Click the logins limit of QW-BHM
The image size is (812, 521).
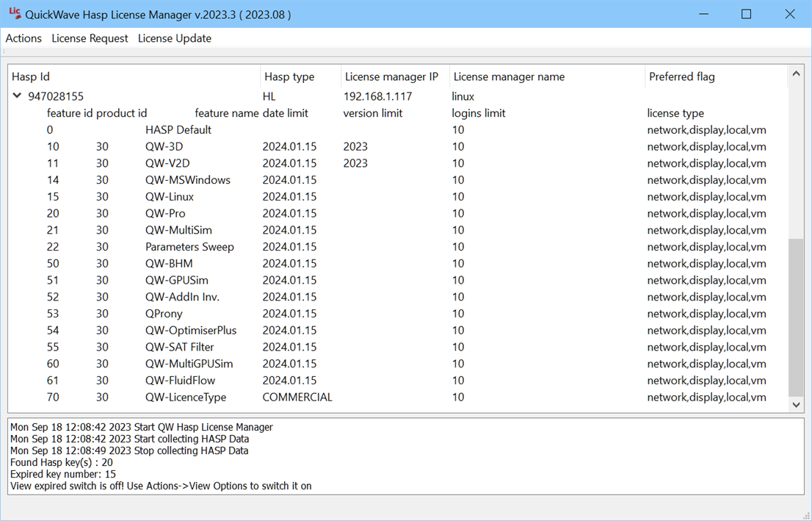coord(458,263)
